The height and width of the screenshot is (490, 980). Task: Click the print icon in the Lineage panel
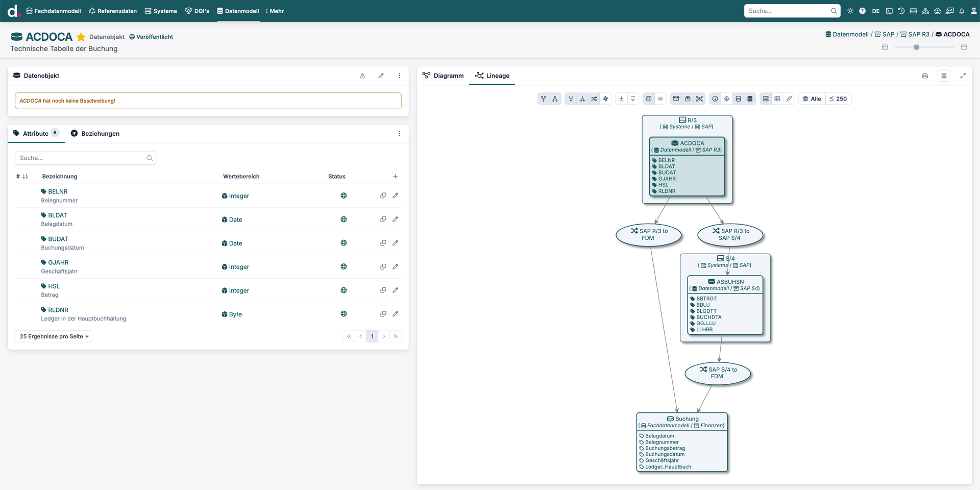[925, 76]
